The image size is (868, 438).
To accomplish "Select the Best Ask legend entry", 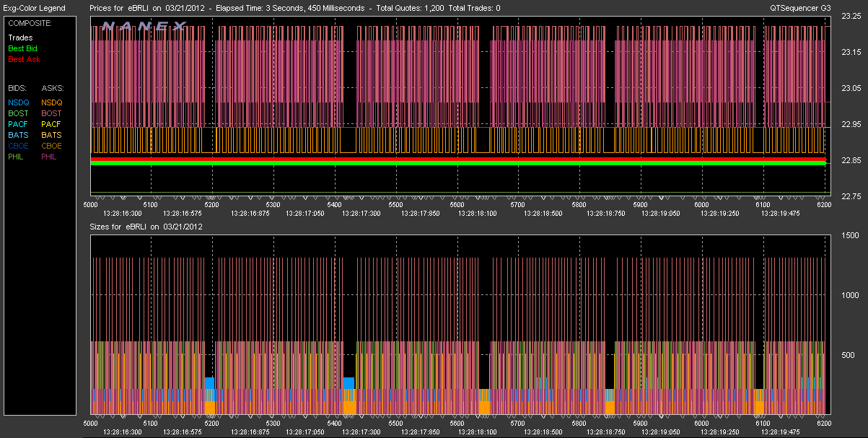I will (24, 59).
